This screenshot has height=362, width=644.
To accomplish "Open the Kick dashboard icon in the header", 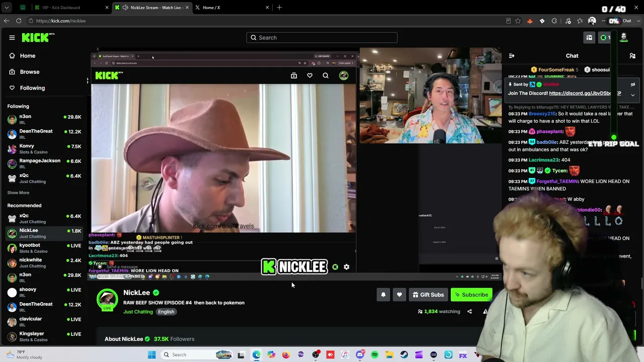I will (589, 38).
